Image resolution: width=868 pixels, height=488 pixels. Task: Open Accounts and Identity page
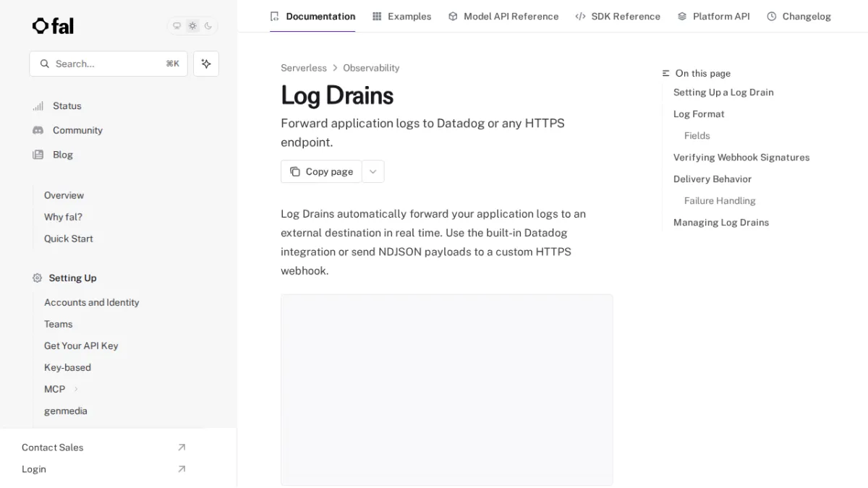click(91, 302)
